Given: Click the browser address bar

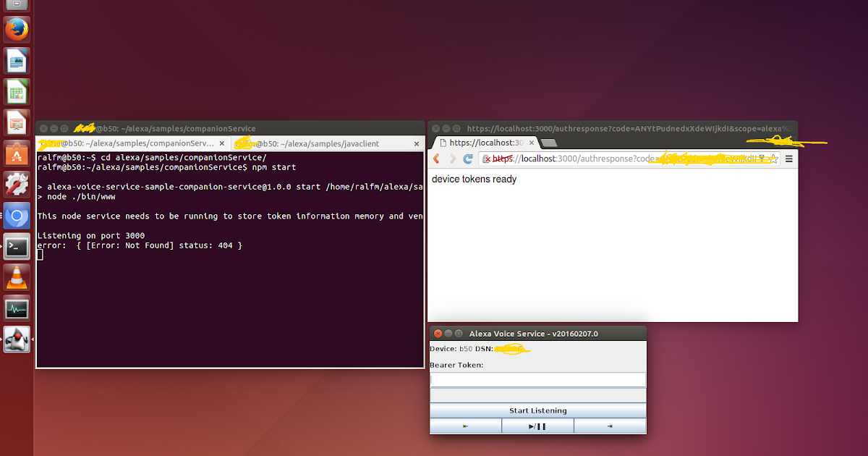Looking at the screenshot, I should (630, 159).
